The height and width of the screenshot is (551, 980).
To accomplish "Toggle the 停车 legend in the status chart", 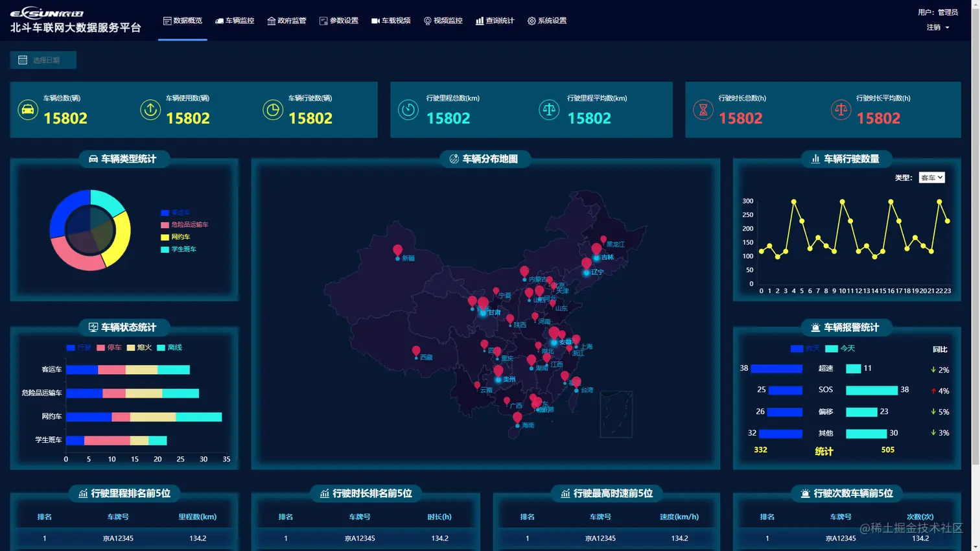I will pos(109,347).
